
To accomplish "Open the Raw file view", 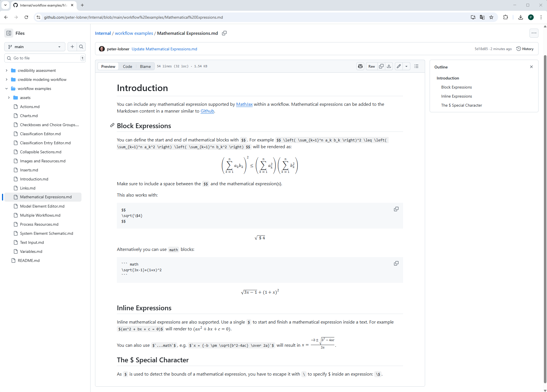I will tap(372, 66).
